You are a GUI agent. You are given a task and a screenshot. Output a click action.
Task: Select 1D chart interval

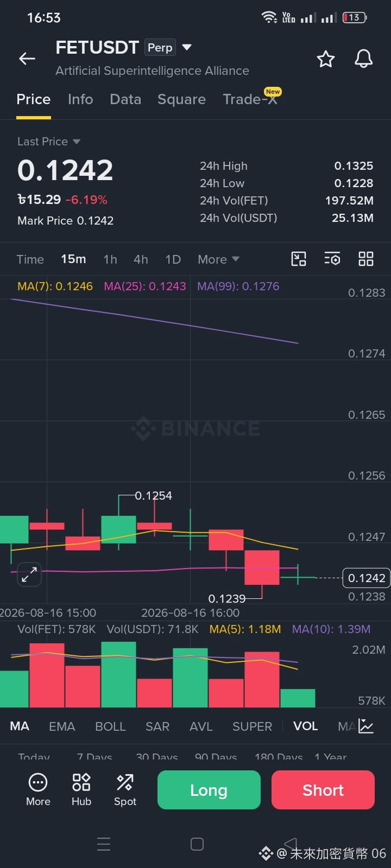coord(173,259)
